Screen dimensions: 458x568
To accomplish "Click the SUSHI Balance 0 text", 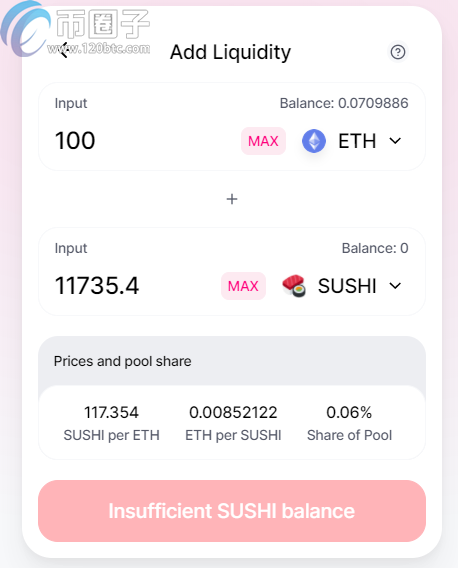I will [375, 248].
